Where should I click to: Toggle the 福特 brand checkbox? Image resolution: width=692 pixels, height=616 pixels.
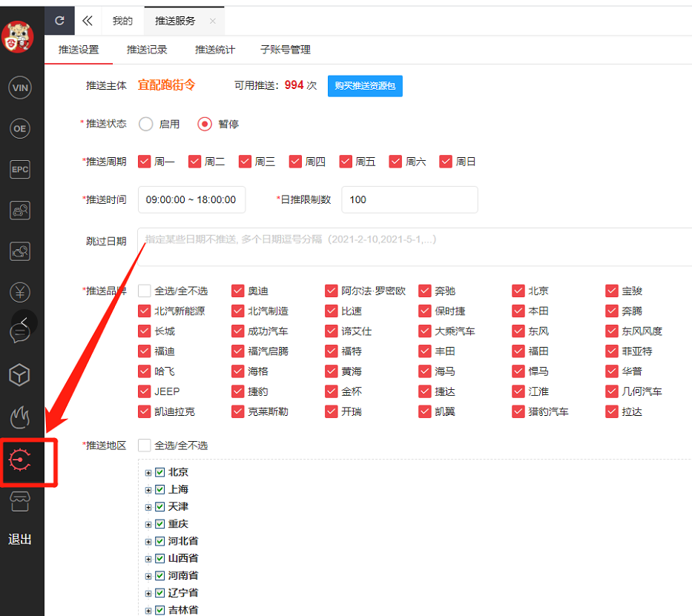[332, 351]
